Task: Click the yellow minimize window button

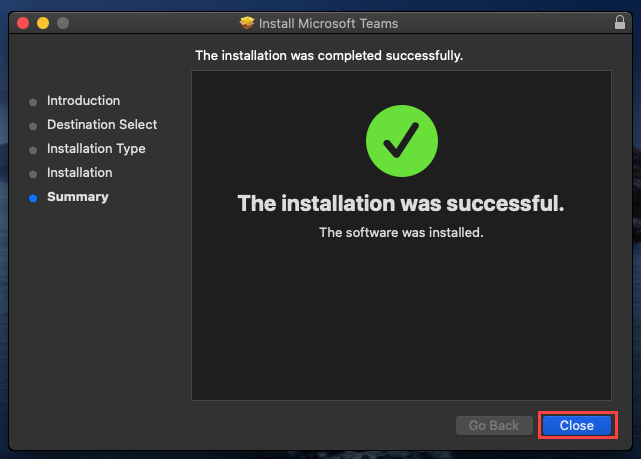Action: click(43, 23)
